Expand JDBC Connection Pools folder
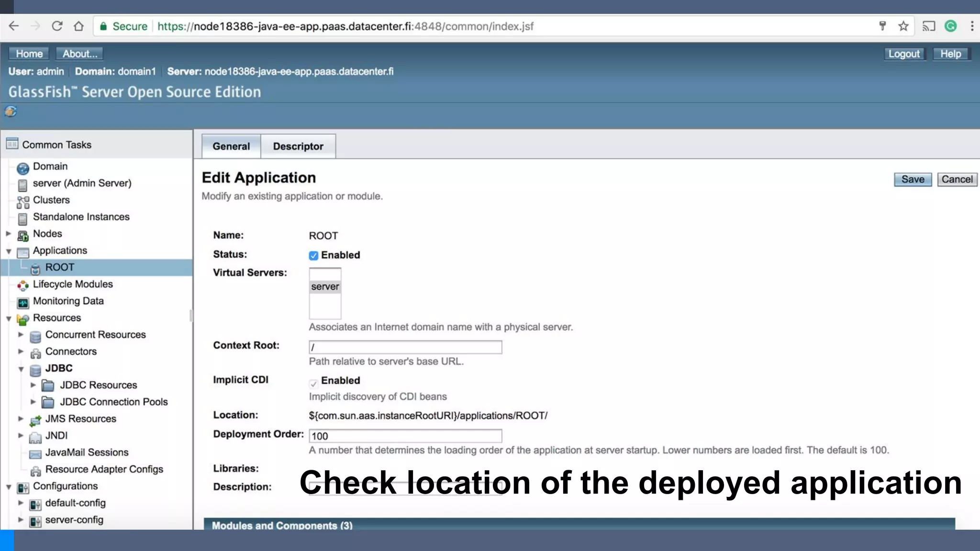This screenshot has height=551, width=980. click(33, 402)
